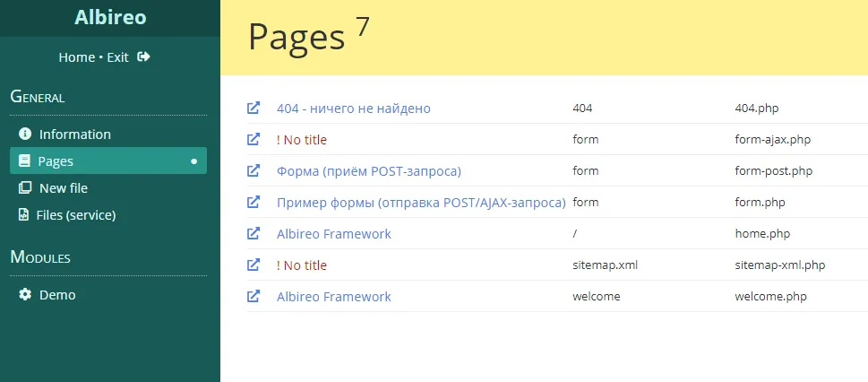Open external link icon for welcome.php row
The width and height of the screenshot is (868, 382).
coord(254,297)
